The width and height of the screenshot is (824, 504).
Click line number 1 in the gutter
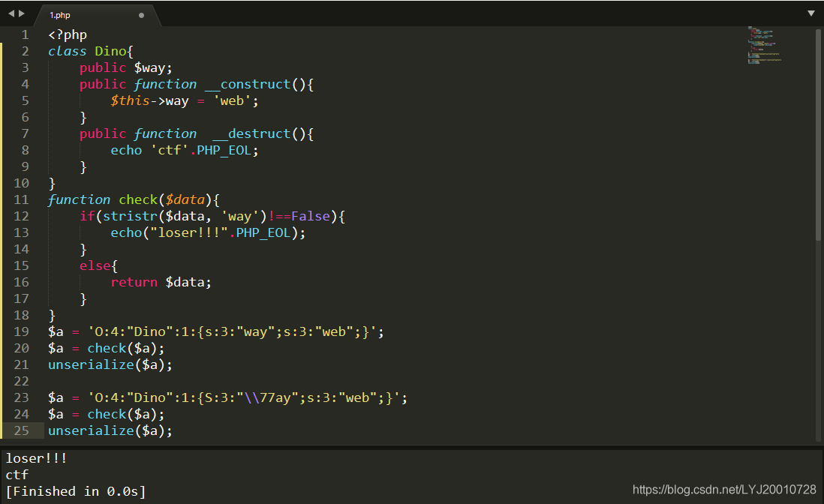25,35
